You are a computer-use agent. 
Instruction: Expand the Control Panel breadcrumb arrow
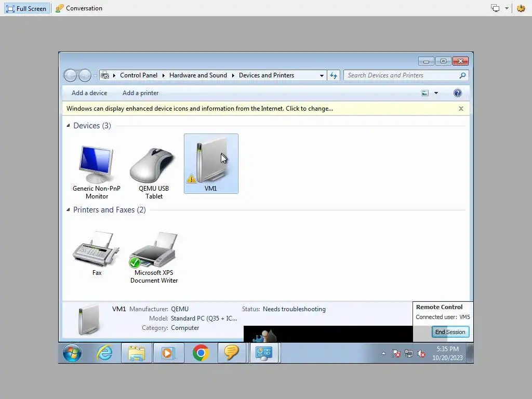[x=164, y=75]
